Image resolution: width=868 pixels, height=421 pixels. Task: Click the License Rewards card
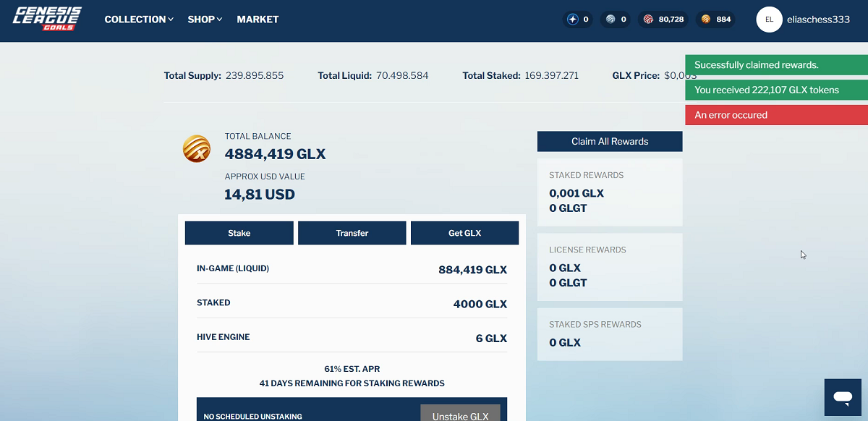pyautogui.click(x=610, y=267)
